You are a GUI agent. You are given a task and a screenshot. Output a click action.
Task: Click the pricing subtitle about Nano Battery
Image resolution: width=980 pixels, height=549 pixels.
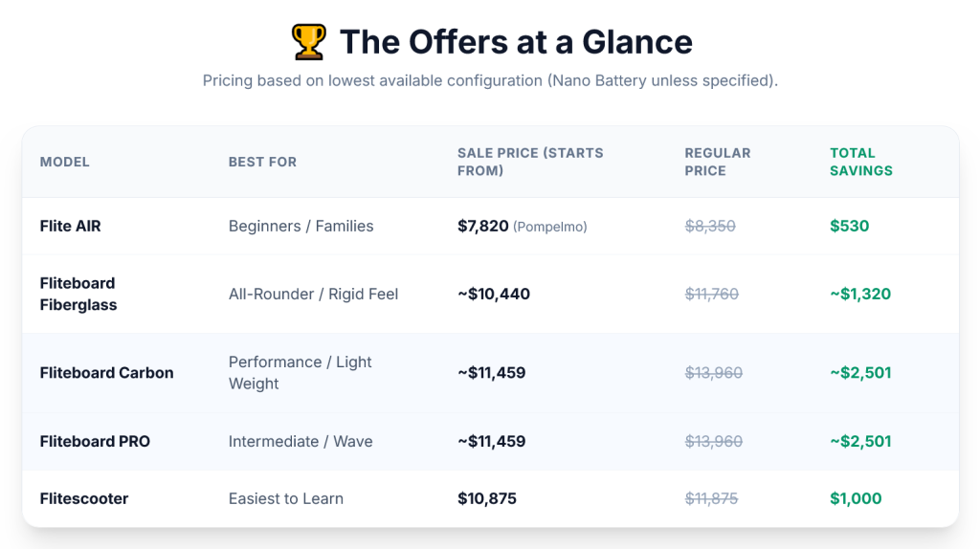(x=490, y=80)
